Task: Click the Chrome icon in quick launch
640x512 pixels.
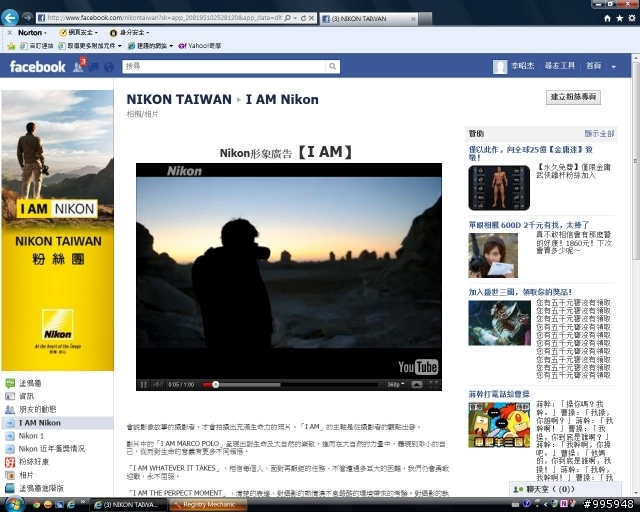Action: pyautogui.click(x=36, y=505)
